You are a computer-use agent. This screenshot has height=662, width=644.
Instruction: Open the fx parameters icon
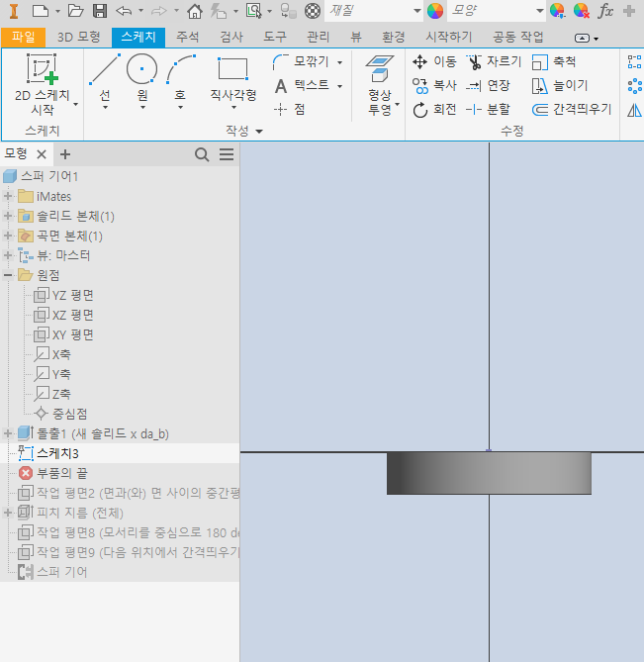pos(605,11)
